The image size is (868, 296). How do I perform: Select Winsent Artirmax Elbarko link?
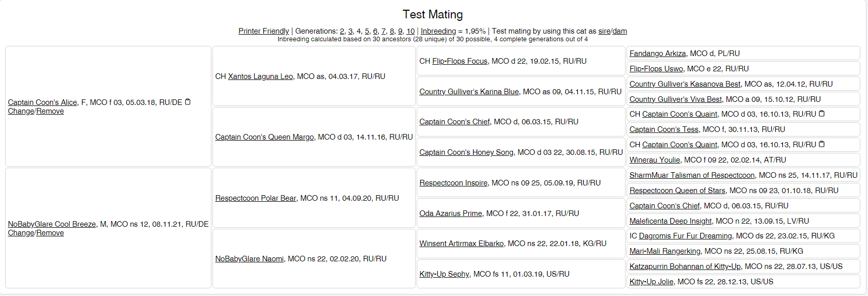tap(462, 244)
